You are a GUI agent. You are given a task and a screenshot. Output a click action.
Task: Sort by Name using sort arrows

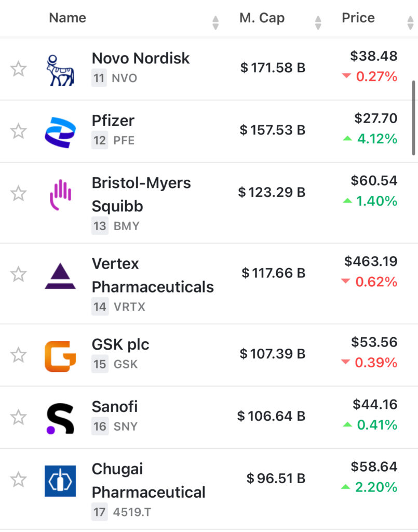click(x=215, y=22)
